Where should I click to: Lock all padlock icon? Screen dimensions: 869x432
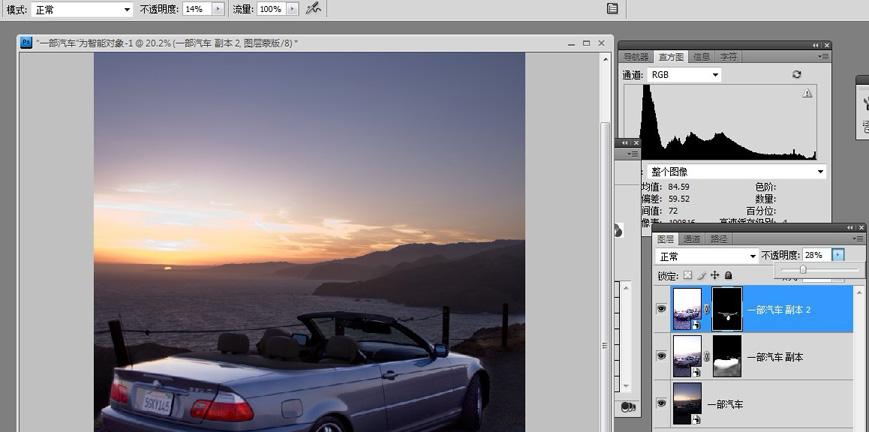coord(728,275)
